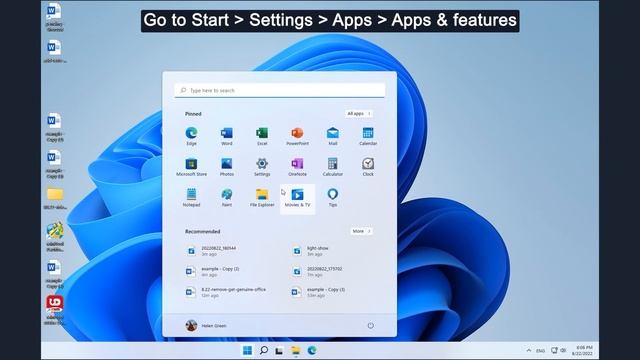The image size is (640, 360).
Task: Click the Start menu search box
Action: 280,90
